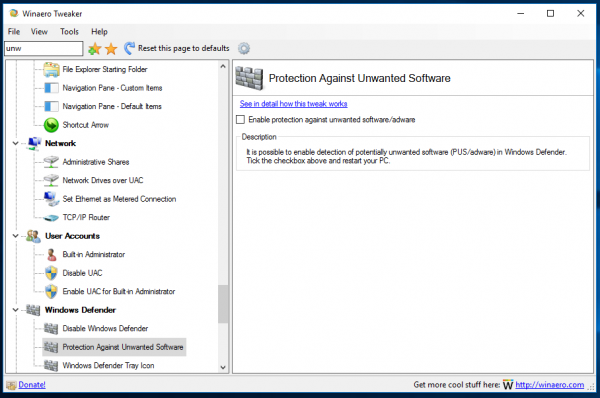Click the Network category computer icon
The width and height of the screenshot is (600, 398).
point(34,143)
